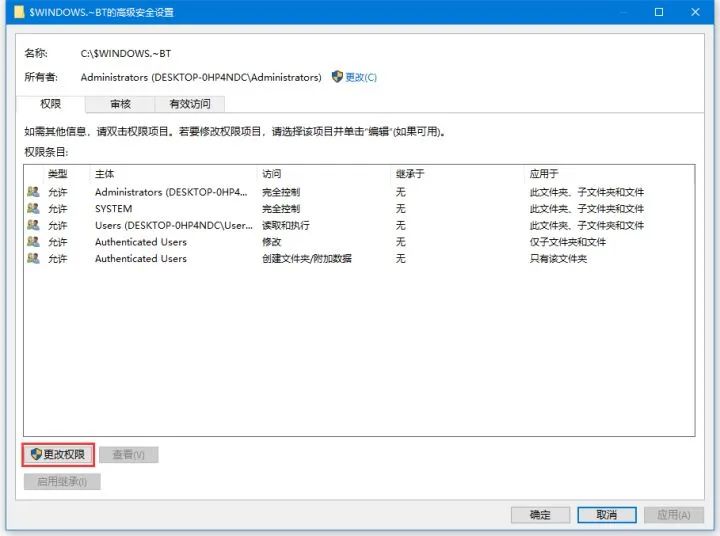Image resolution: width=720 pixels, height=536 pixels.
Task: Select the Administrators (DESKTOP-0HP4... entry
Action: click(359, 192)
